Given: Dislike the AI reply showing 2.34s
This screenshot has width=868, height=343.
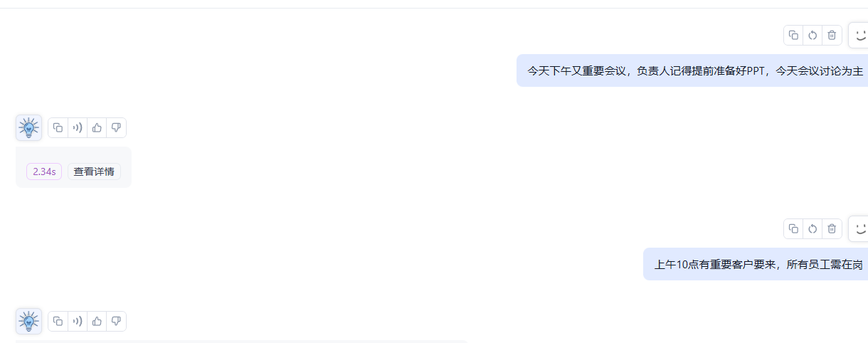Looking at the screenshot, I should point(116,127).
